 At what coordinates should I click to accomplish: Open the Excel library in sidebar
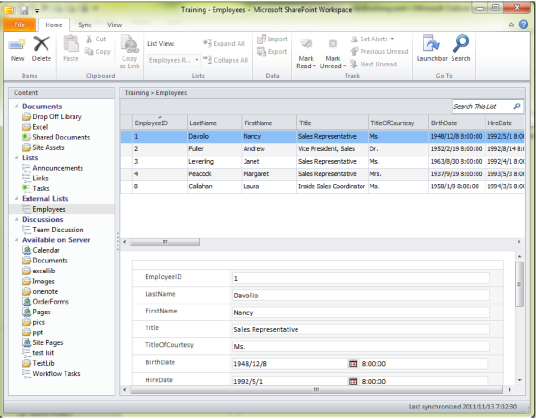click(35, 127)
